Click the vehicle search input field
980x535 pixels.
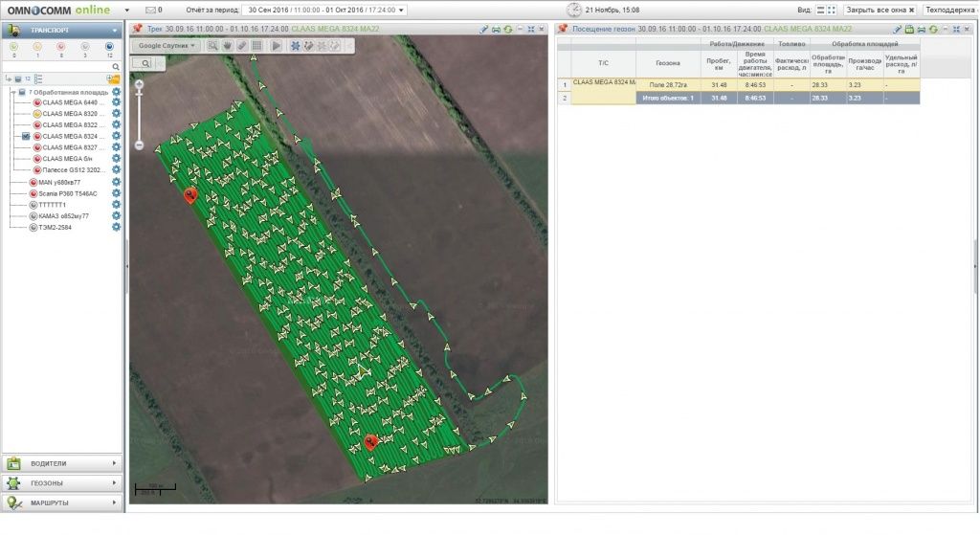(56, 66)
